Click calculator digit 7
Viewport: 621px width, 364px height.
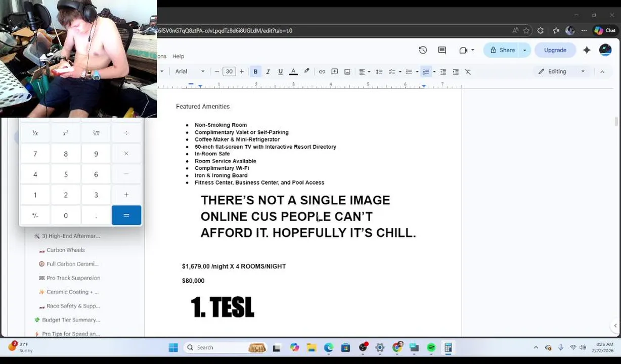35,154
